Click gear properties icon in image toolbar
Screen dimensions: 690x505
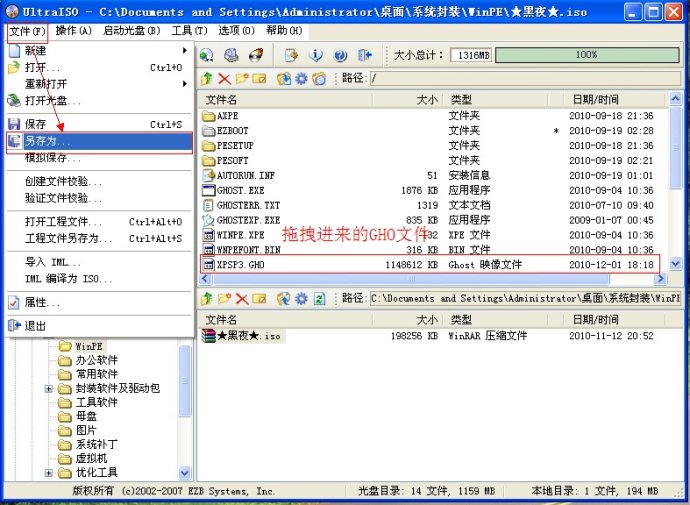point(301,79)
